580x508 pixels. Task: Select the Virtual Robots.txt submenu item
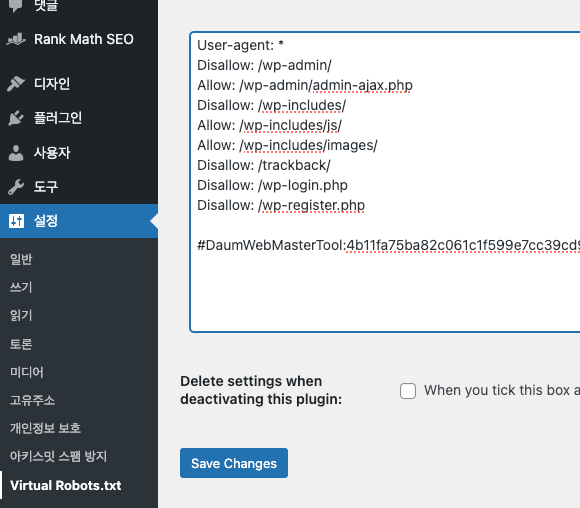coord(65,485)
